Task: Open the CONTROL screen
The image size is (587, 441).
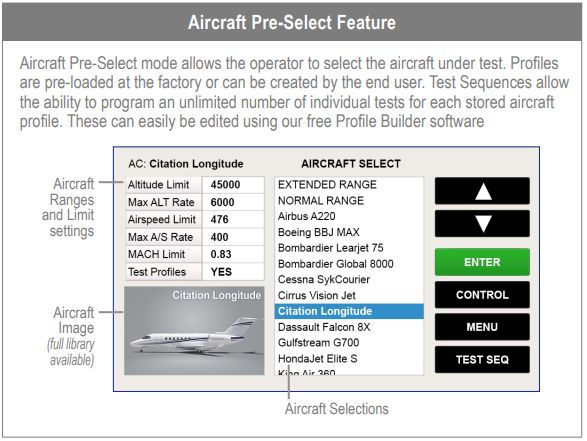Action: click(x=482, y=295)
